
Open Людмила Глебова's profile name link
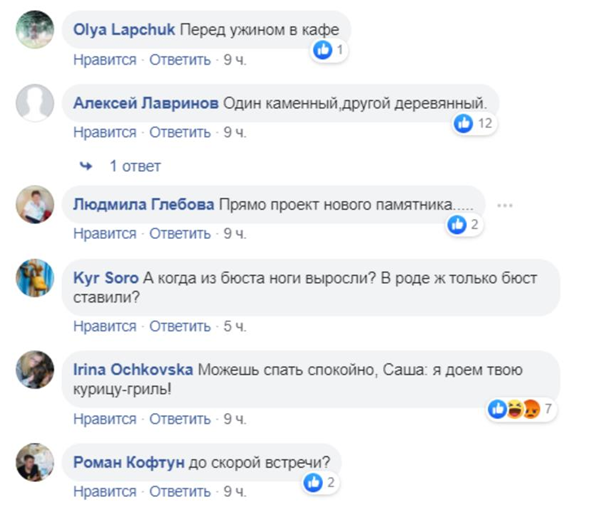click(x=144, y=204)
